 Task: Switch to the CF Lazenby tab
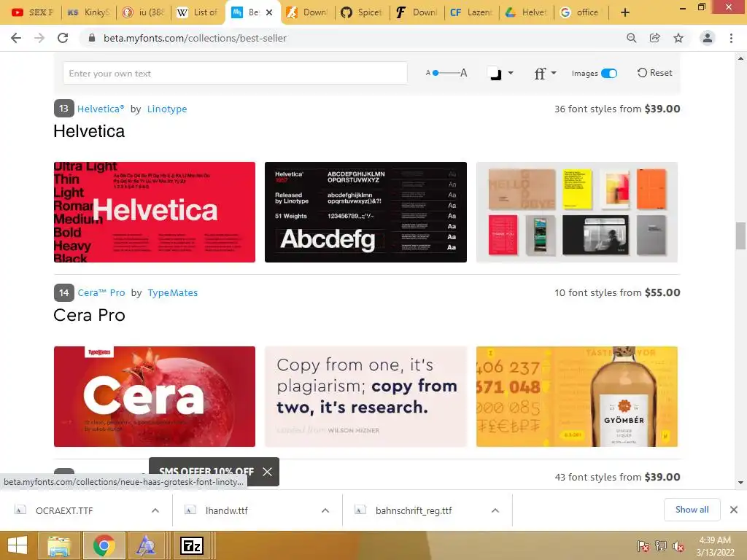point(472,12)
